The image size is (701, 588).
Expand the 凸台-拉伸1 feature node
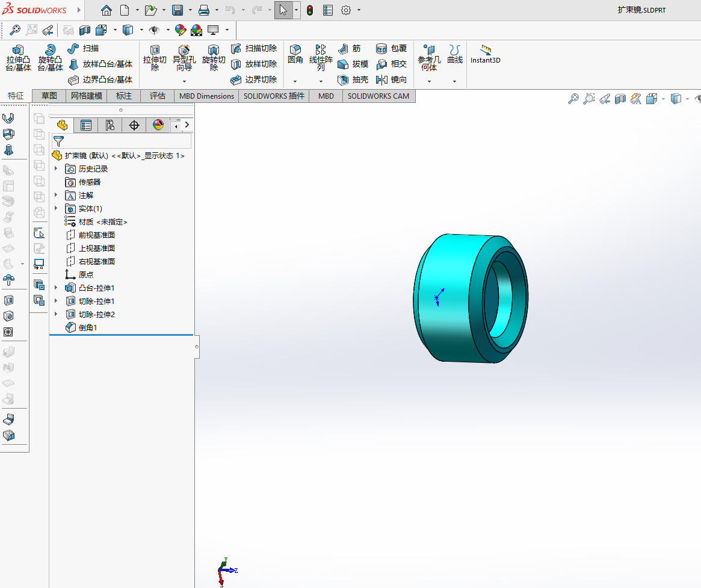click(x=56, y=288)
